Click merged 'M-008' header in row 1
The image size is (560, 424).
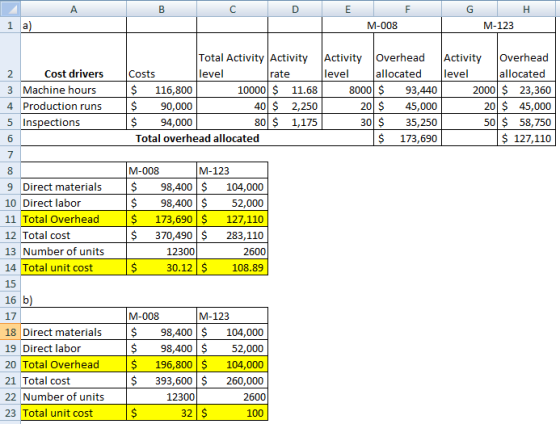[382, 25]
